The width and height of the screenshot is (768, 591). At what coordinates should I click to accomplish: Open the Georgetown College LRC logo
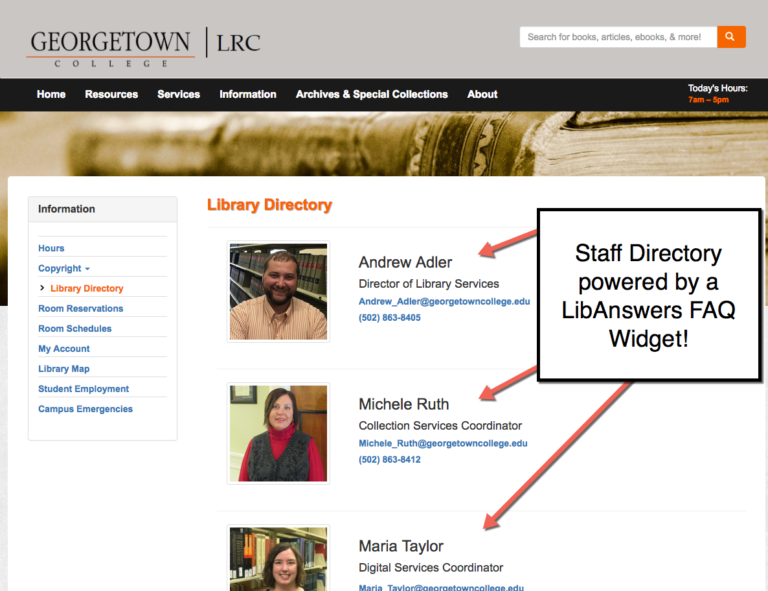point(144,48)
